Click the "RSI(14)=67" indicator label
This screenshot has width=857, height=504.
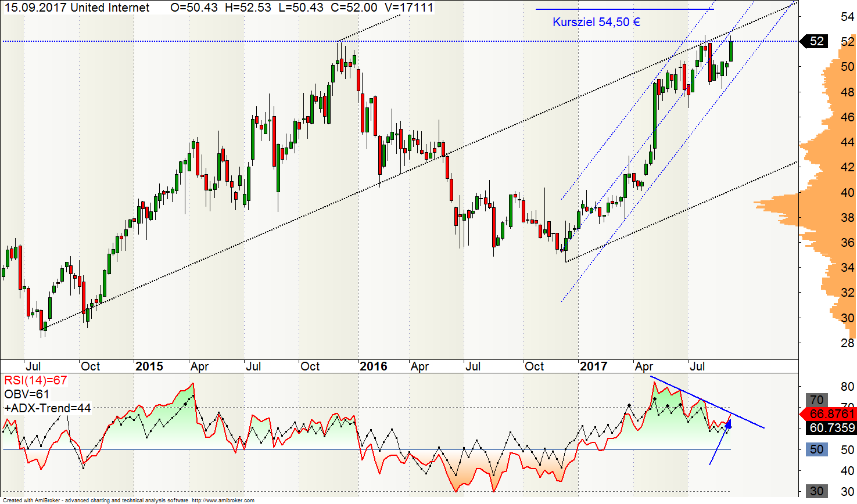[x=35, y=381]
